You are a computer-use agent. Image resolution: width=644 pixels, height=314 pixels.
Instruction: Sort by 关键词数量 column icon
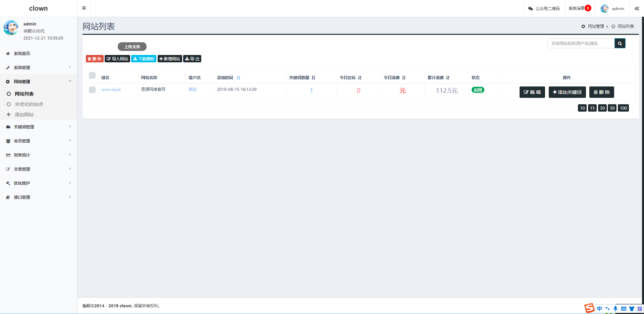[x=313, y=78]
